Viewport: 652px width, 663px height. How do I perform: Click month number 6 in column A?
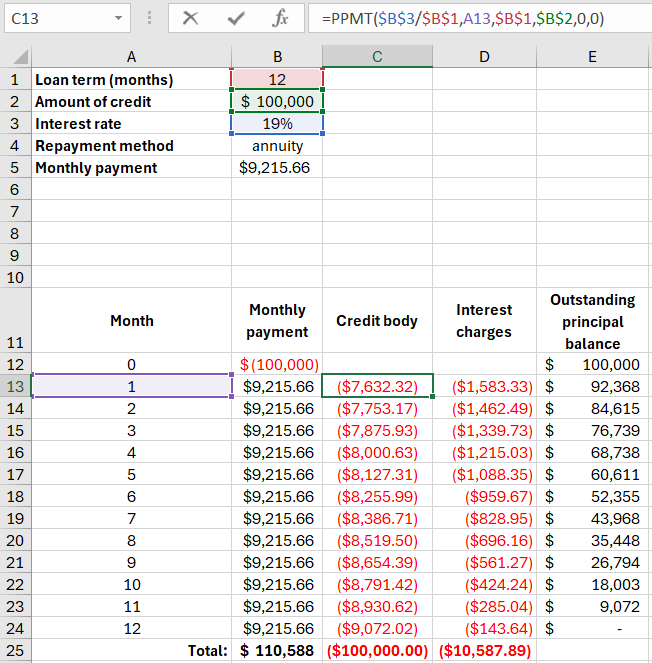pyautogui.click(x=131, y=496)
